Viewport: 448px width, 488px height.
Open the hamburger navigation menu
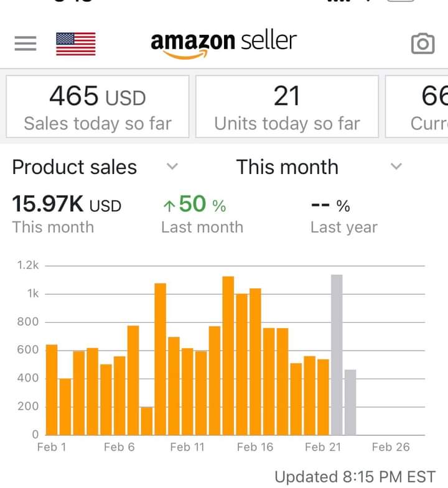(x=26, y=44)
